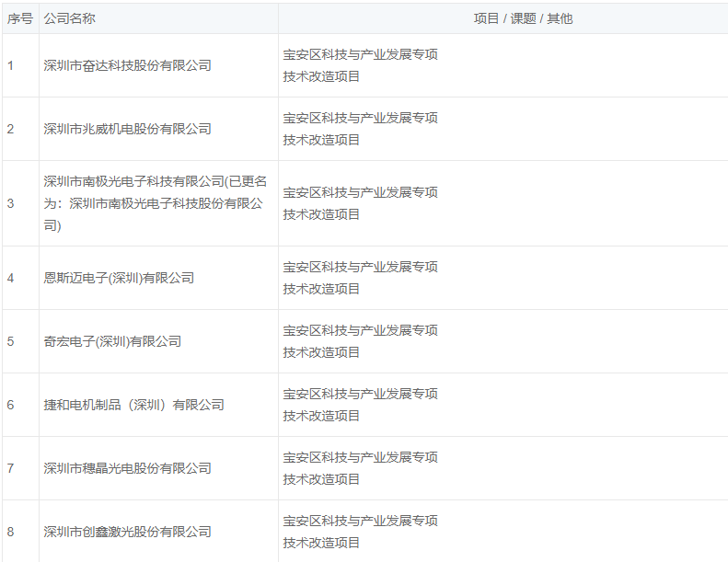Click on 深圳市穗晶光电股份有限公司

click(128, 468)
